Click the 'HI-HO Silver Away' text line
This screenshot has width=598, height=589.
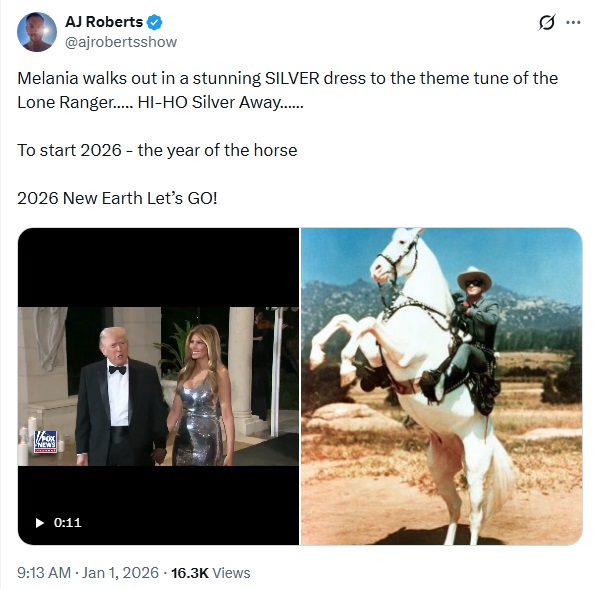220,102
